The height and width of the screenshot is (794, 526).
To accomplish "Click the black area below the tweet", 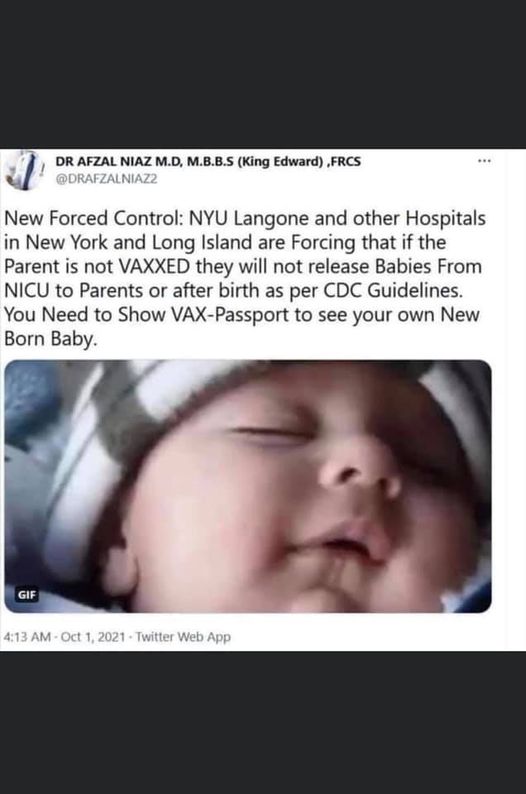I will click(x=263, y=723).
